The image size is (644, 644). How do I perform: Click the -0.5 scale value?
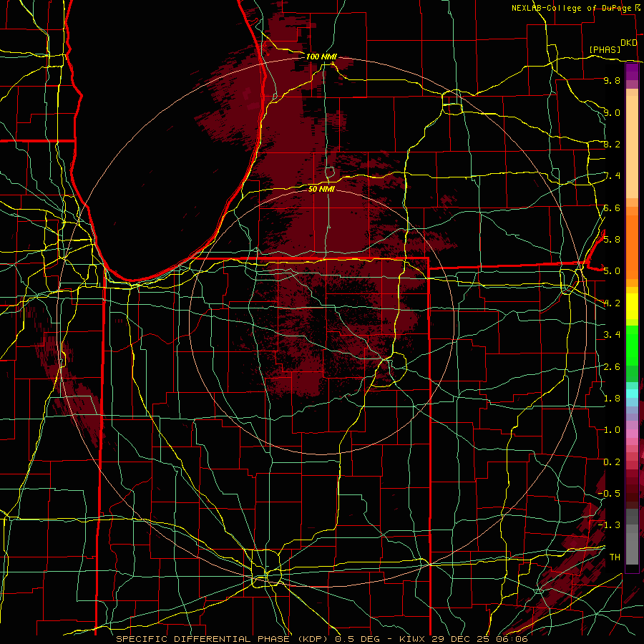tap(610, 493)
